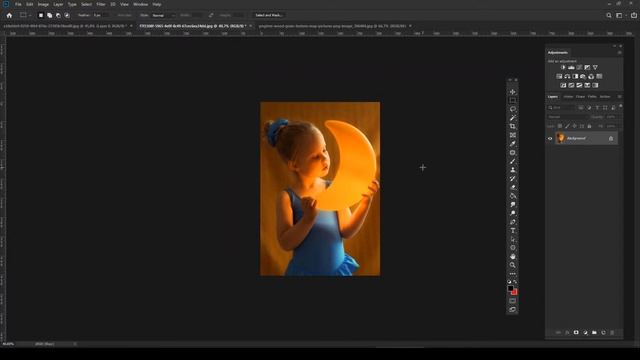Open the Image menu
This screenshot has width=640, height=360.
point(43,4)
